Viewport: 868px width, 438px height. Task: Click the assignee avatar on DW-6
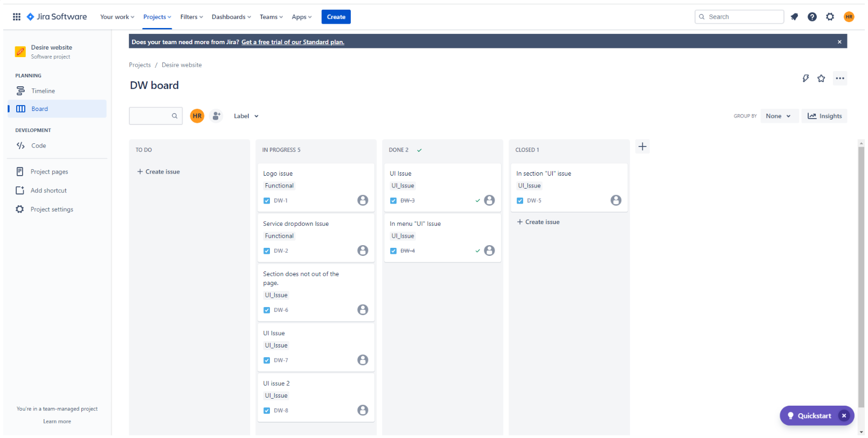pyautogui.click(x=363, y=310)
